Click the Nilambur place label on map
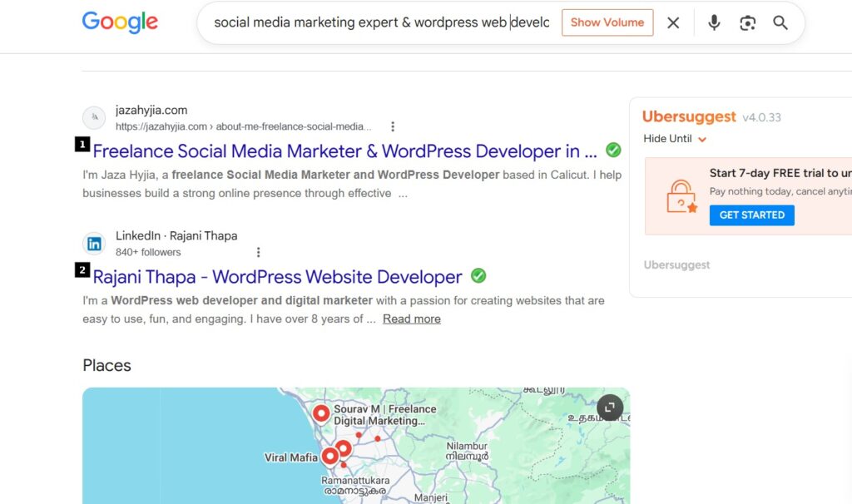This screenshot has height=504, width=852. pos(467,452)
